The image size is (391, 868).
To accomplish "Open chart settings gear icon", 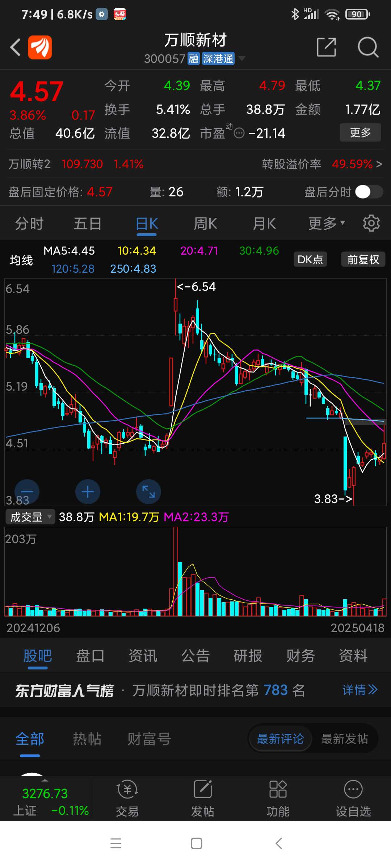I will tap(371, 223).
